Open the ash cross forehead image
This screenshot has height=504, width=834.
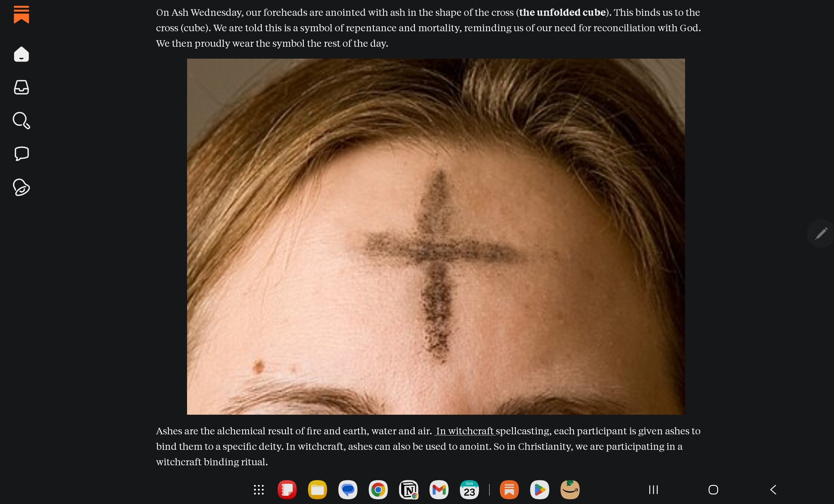(x=436, y=236)
